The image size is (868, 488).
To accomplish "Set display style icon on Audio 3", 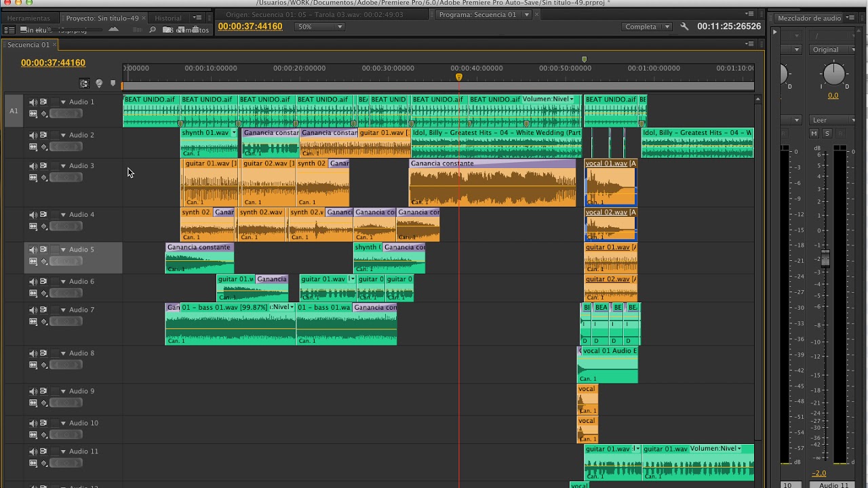I will coord(33,178).
